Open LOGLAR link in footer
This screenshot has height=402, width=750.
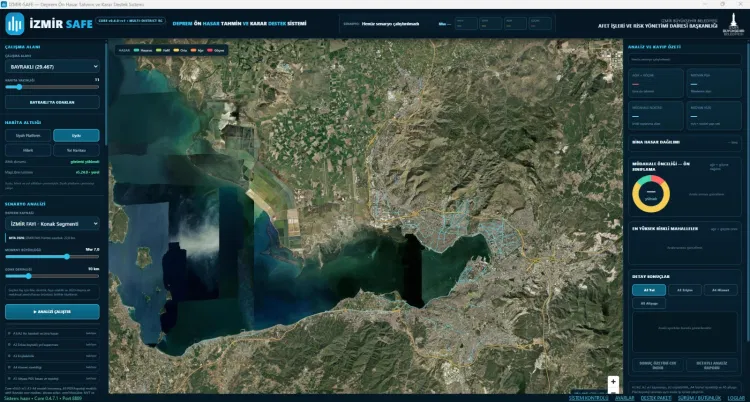tap(736, 398)
